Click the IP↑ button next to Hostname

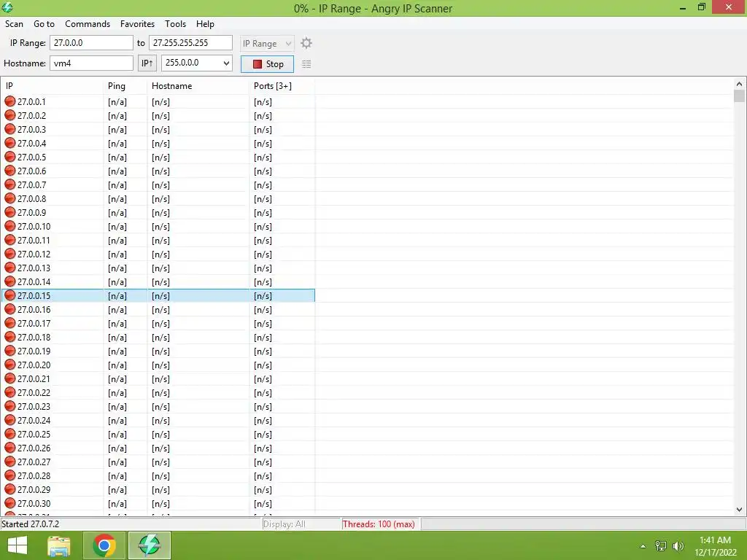[x=147, y=63]
